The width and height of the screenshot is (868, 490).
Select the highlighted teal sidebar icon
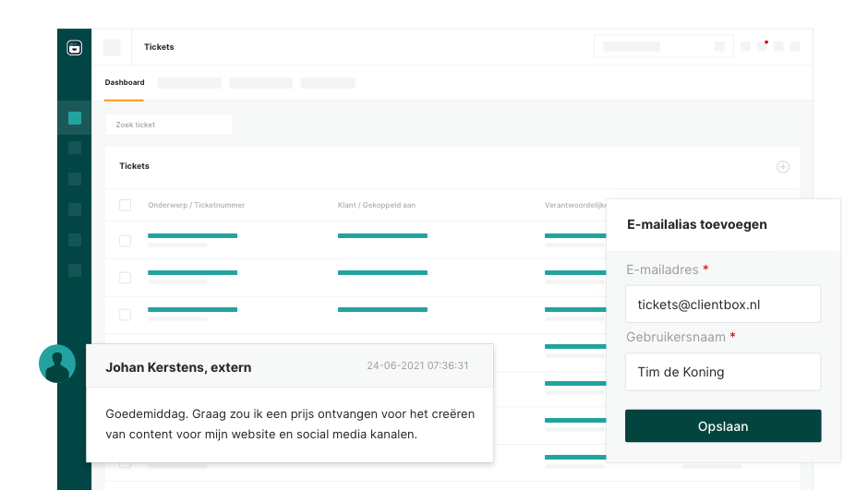pos(75,118)
